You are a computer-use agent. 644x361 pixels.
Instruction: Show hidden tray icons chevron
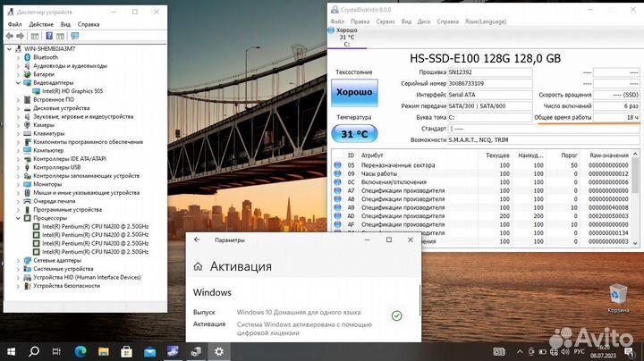click(x=520, y=352)
